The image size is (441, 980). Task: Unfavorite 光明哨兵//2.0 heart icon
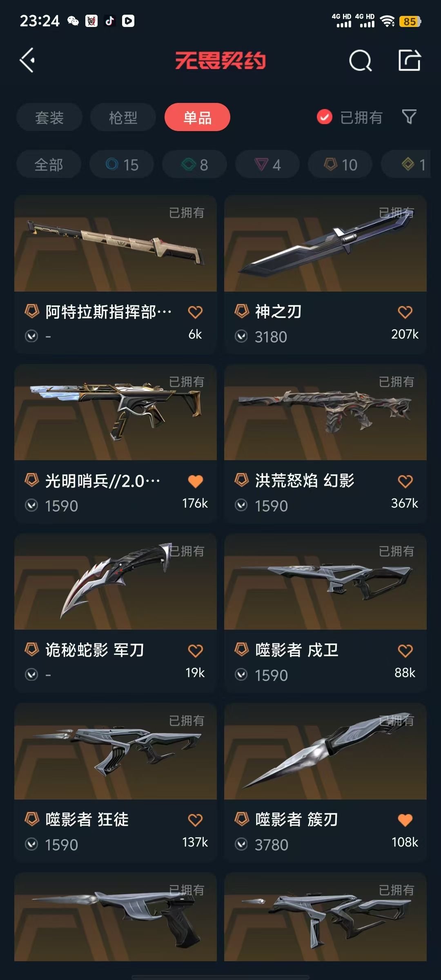point(195,481)
